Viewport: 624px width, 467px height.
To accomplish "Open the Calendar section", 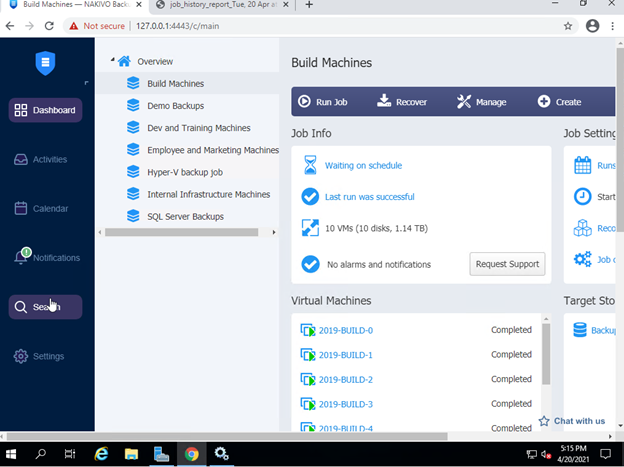I will [41, 208].
